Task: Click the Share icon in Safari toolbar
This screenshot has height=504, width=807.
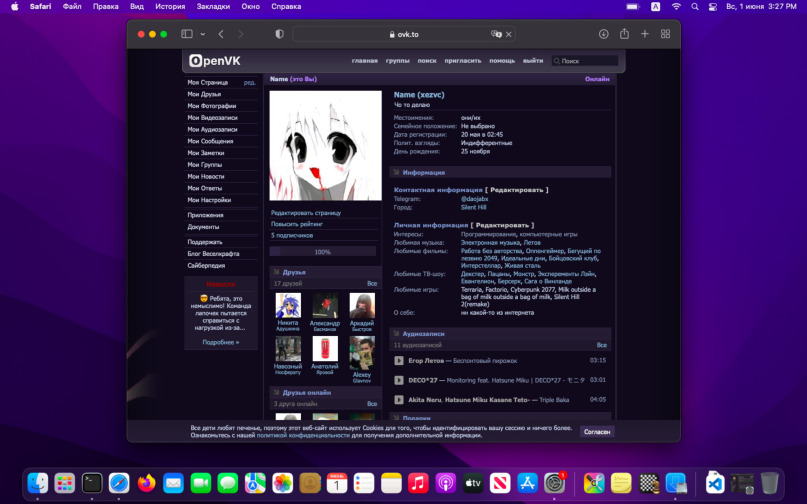Action: click(x=625, y=34)
